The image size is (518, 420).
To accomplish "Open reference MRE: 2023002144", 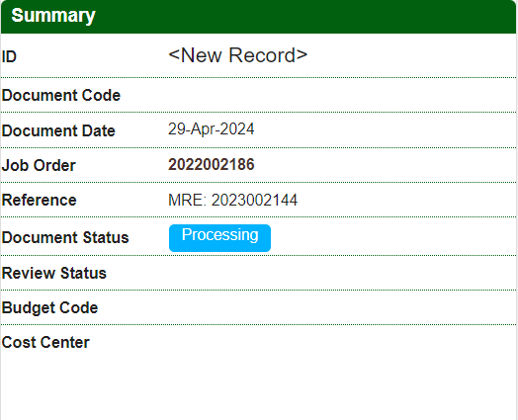I will coord(233,200).
